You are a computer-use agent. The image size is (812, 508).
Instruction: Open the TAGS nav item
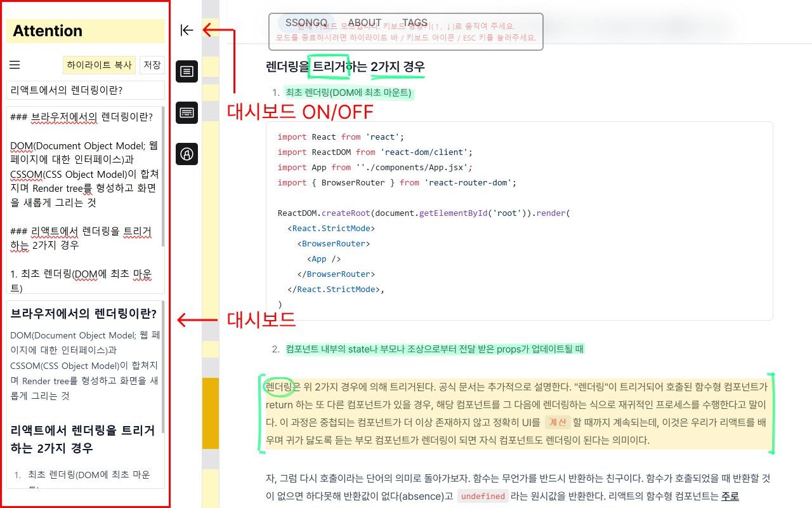(x=415, y=23)
